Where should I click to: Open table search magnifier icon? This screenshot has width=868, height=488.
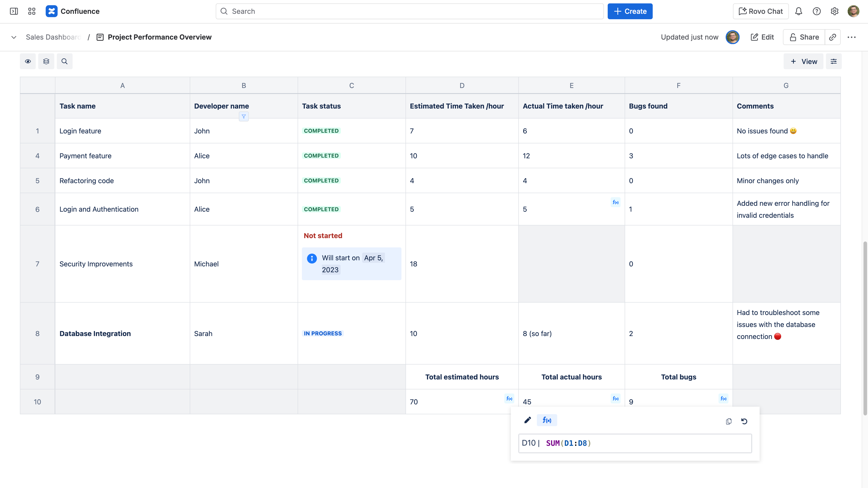(64, 61)
